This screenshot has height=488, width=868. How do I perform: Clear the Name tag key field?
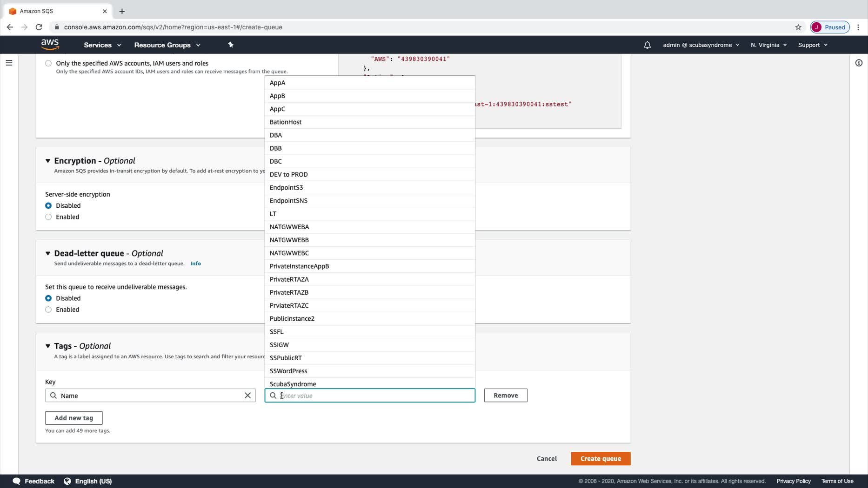click(247, 396)
